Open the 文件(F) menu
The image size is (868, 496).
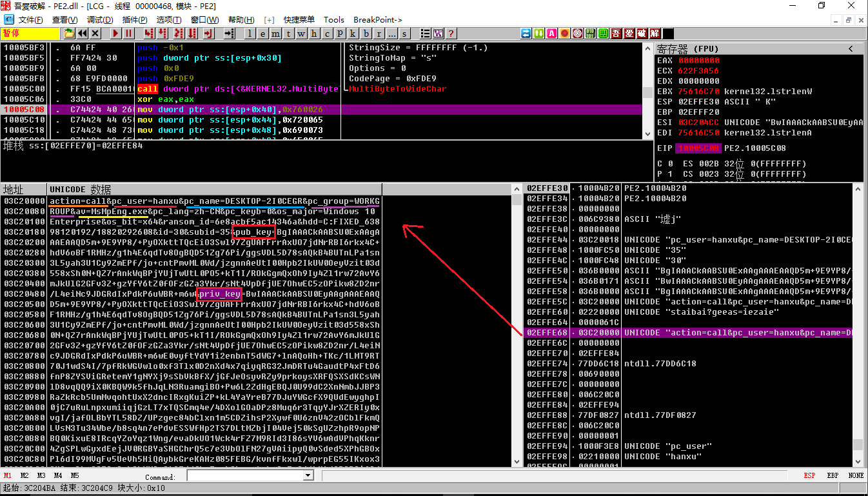click(30, 19)
